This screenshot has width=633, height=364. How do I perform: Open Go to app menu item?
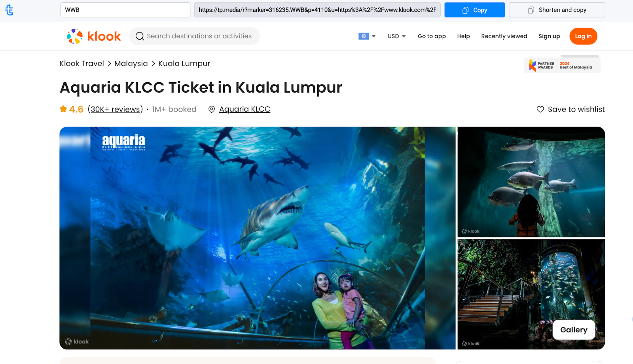[432, 36]
